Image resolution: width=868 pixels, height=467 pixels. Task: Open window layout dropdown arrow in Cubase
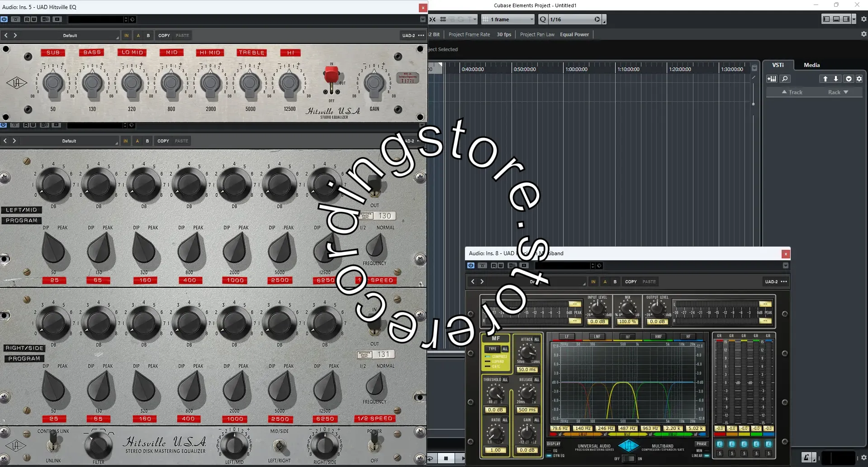(854, 19)
